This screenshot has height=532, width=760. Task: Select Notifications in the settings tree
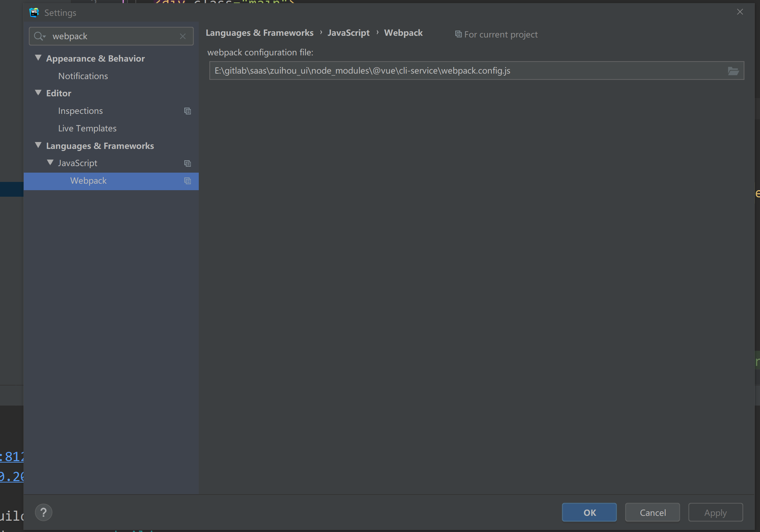[x=83, y=76]
